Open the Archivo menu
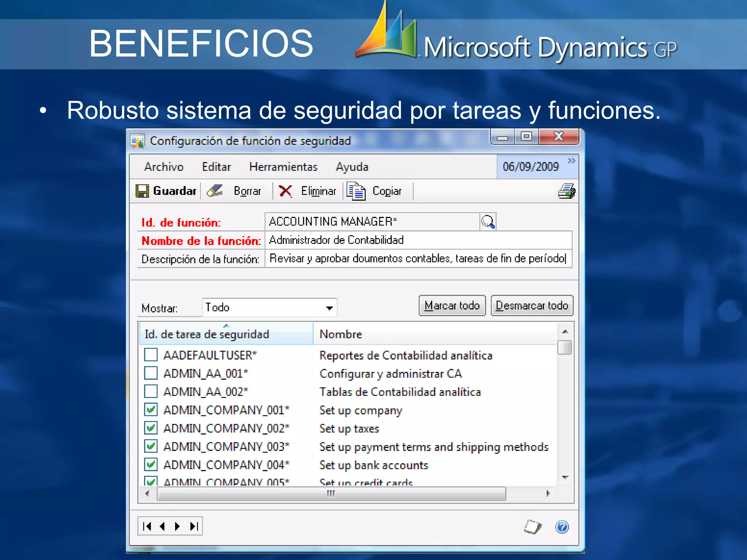747x560 pixels. [x=164, y=167]
